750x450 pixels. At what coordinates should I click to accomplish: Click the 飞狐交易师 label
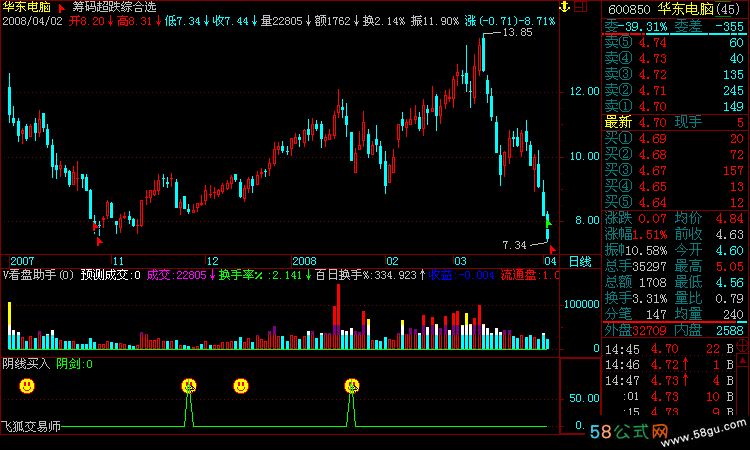(31, 427)
